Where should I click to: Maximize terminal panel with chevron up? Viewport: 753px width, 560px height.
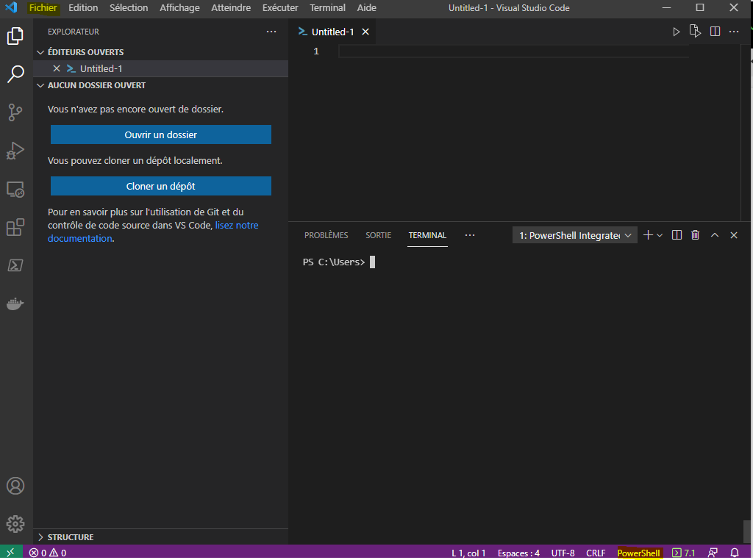tap(715, 235)
